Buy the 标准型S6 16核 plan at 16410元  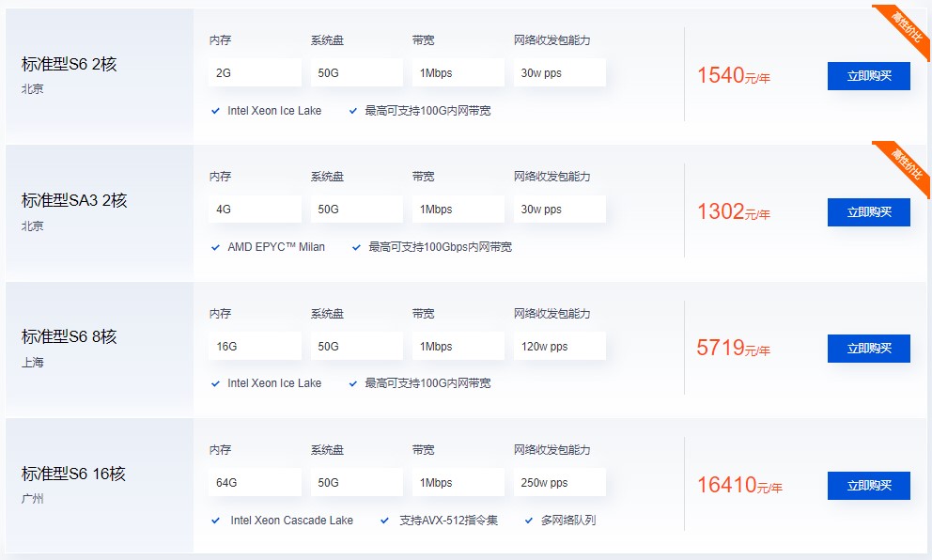(x=868, y=486)
